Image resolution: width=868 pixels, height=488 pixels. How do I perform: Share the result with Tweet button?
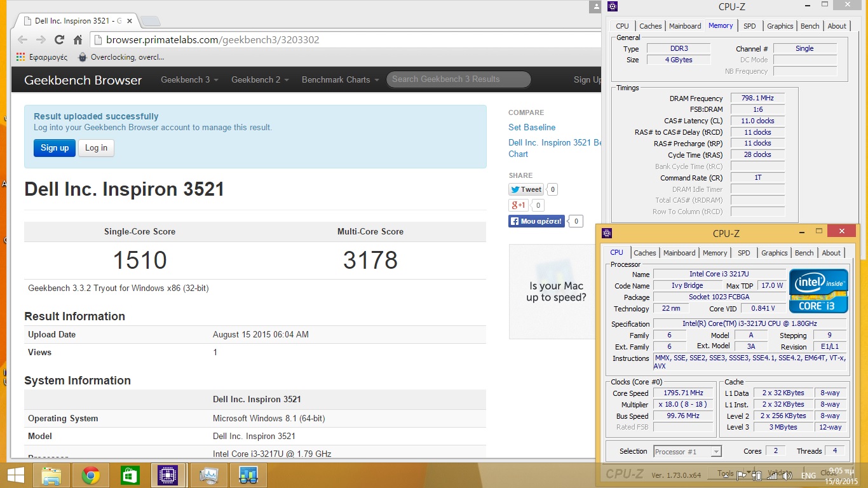526,189
